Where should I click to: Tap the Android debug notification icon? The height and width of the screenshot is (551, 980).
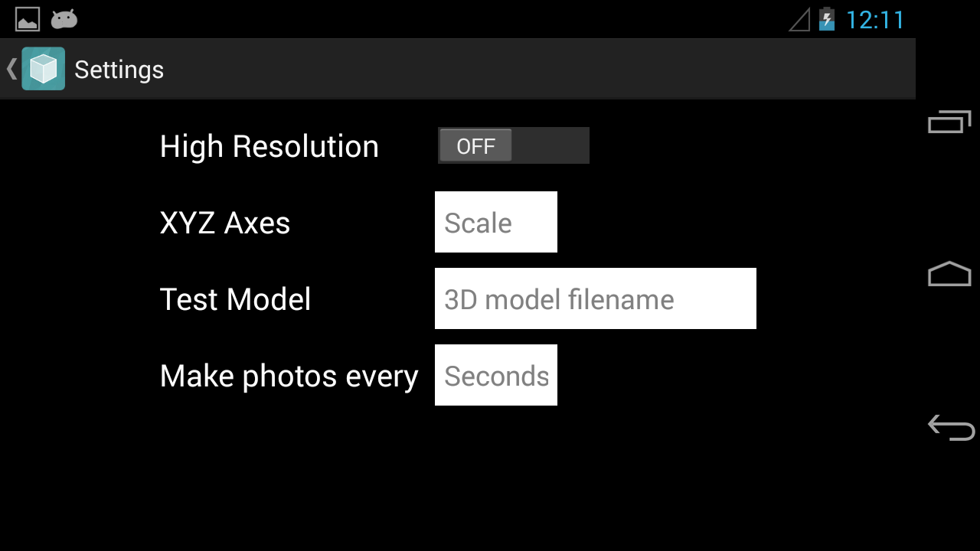point(64,19)
